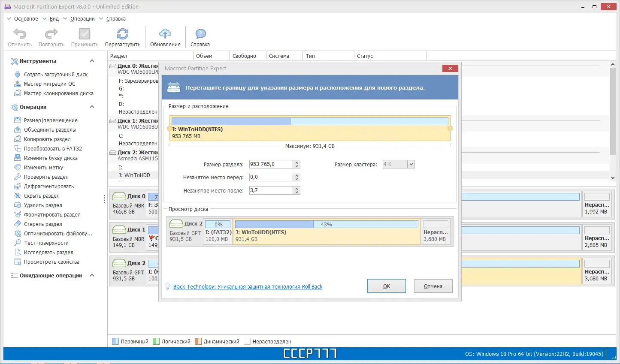Open the Update (Обновление) cloud icon
Image resolution: width=620 pixels, height=364 pixels.
(165, 34)
